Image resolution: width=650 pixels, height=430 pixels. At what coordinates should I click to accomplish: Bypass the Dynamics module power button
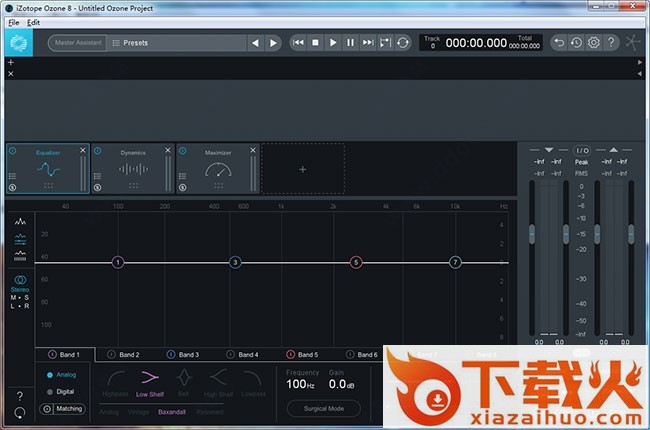coord(97,151)
